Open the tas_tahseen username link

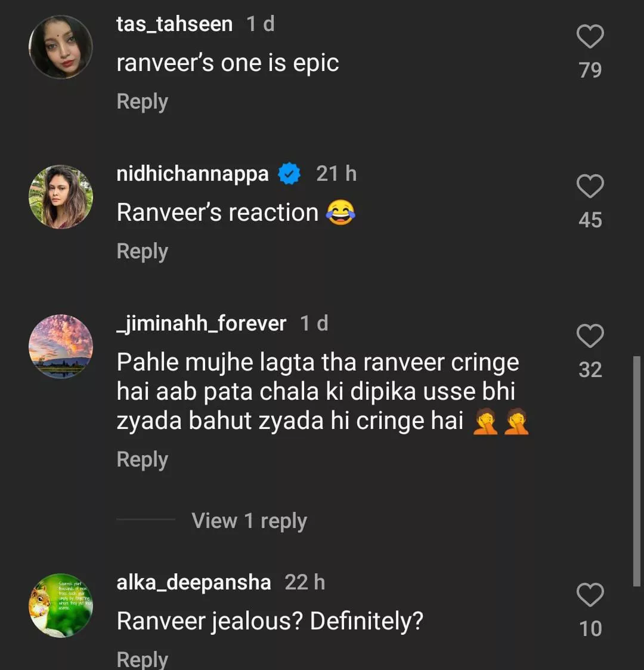(x=174, y=24)
